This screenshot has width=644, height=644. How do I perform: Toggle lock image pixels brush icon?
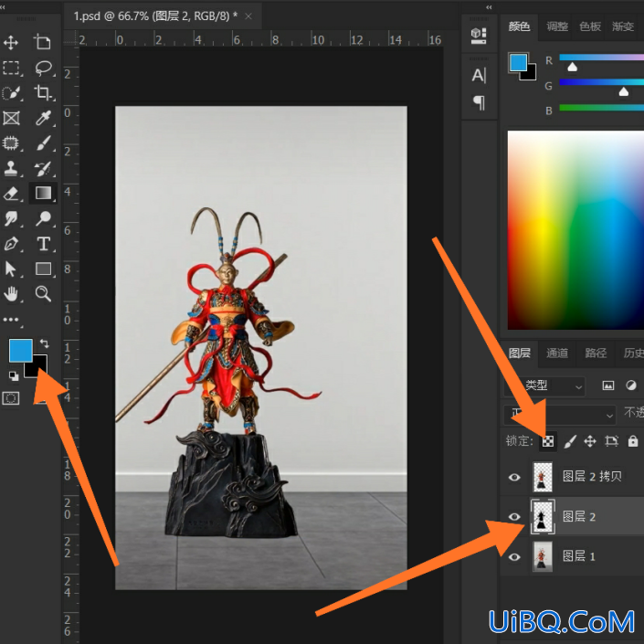pyautogui.click(x=570, y=441)
